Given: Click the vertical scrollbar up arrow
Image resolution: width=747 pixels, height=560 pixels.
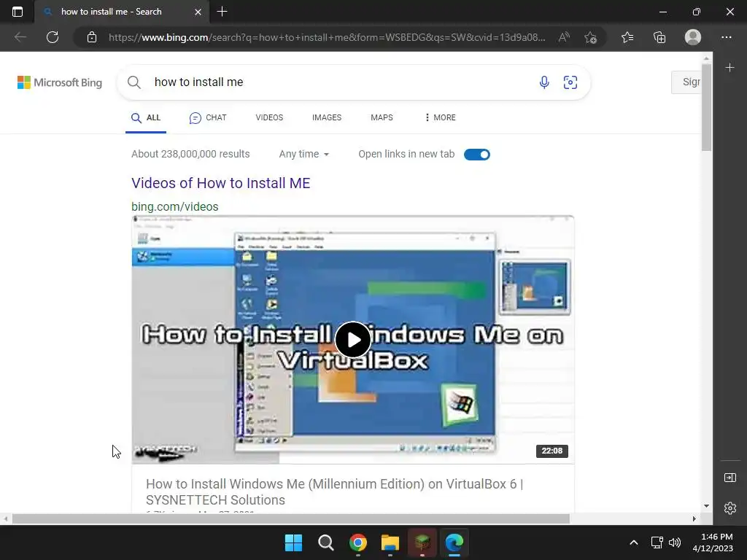Looking at the screenshot, I should tap(706, 58).
